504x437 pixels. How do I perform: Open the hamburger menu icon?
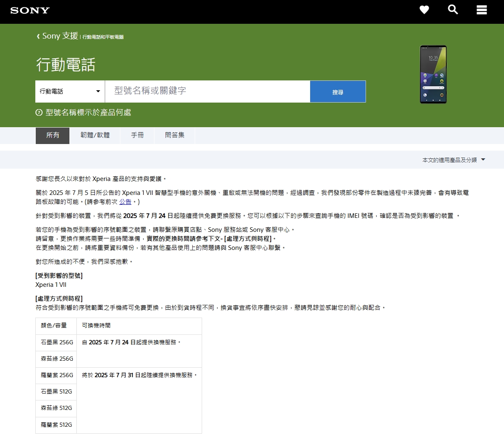[481, 10]
